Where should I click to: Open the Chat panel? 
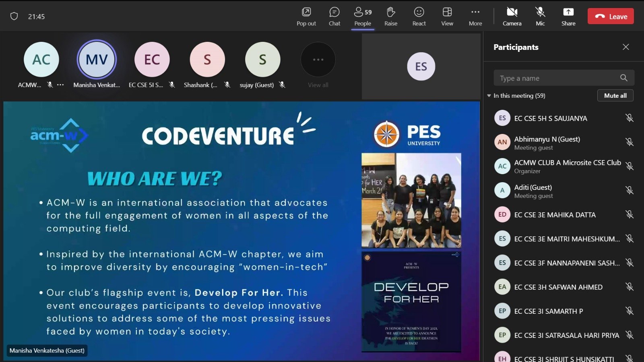click(x=334, y=16)
